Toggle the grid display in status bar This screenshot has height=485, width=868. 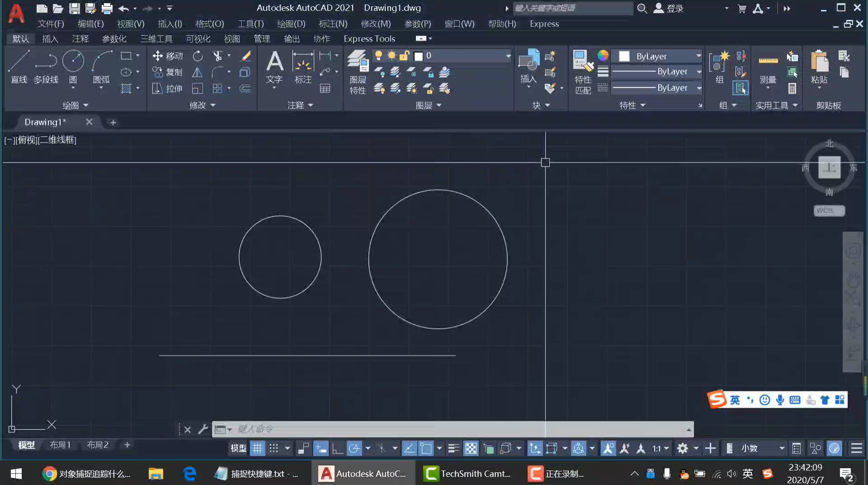pos(257,448)
